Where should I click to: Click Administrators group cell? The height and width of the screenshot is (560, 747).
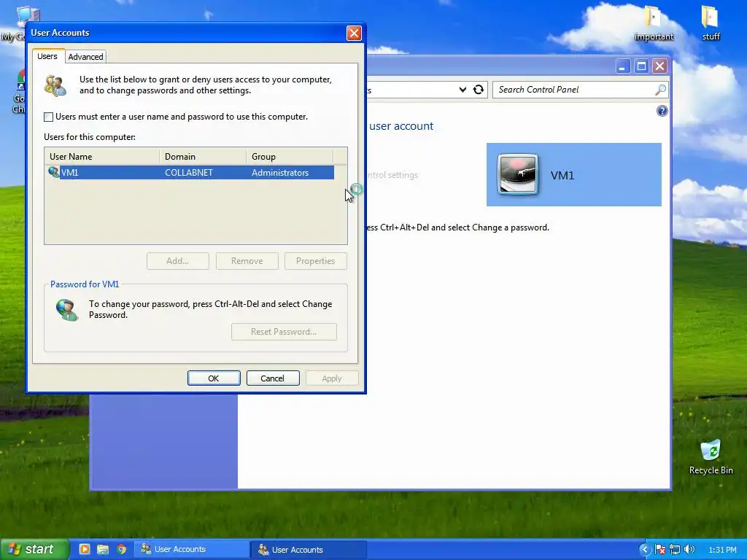(x=280, y=172)
